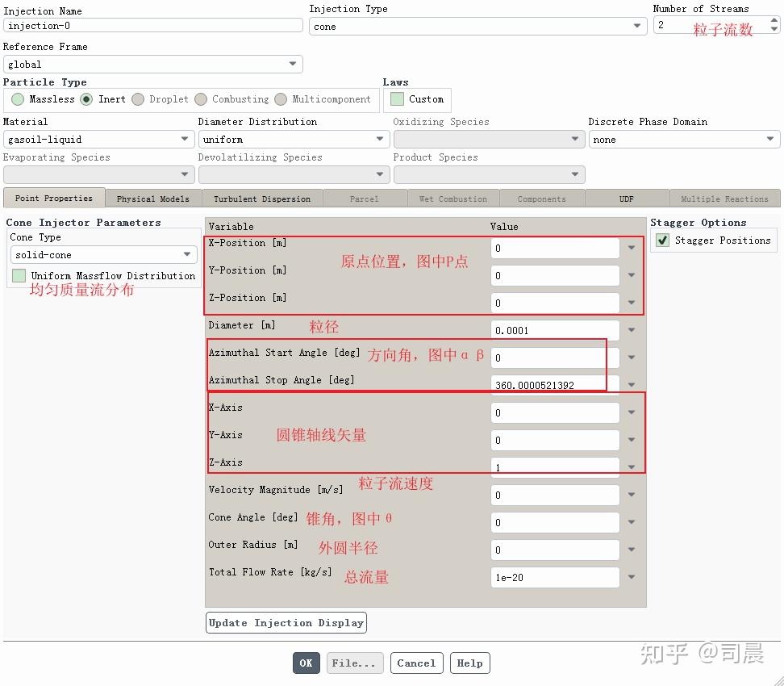Expand the X-Position value arrow

[x=632, y=248]
